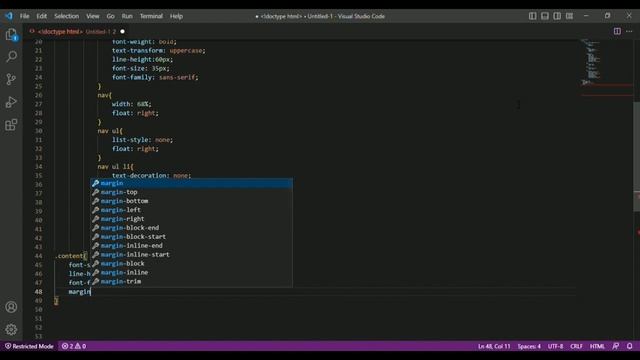Split the editor to the right
Image resolution: width=640 pixels, height=360 pixels.
pyautogui.click(x=617, y=31)
